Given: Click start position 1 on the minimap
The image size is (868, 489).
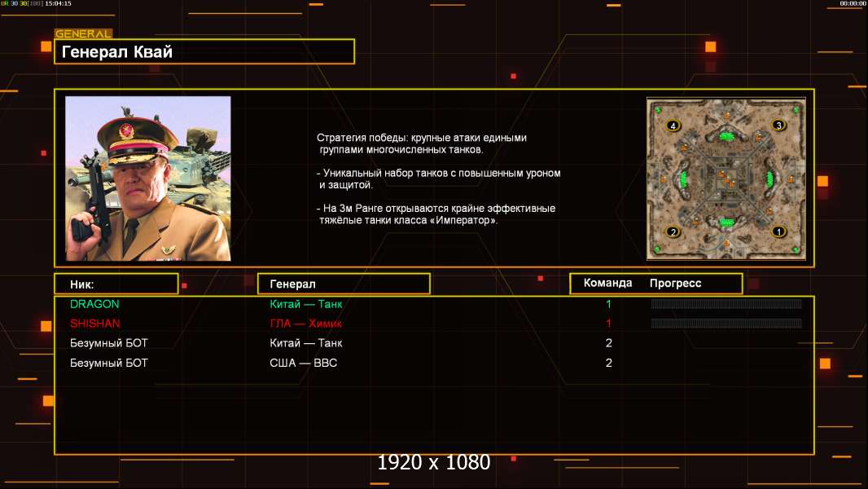Looking at the screenshot, I should pos(778,231).
